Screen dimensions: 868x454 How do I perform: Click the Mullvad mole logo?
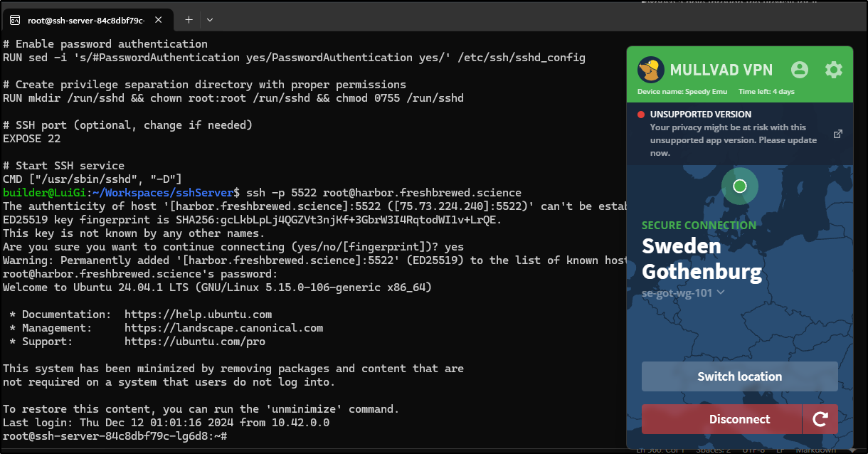tap(651, 70)
